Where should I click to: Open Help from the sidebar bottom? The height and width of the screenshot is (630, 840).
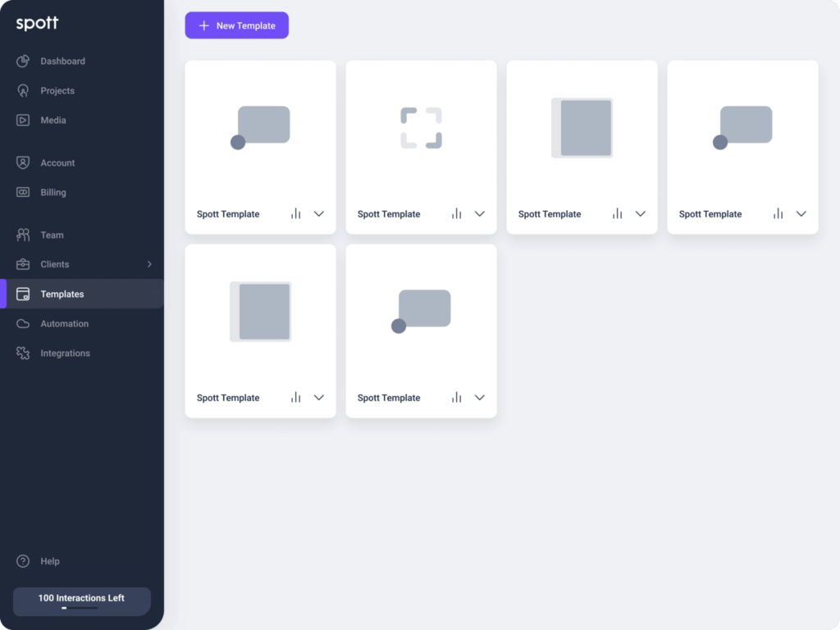coord(50,561)
